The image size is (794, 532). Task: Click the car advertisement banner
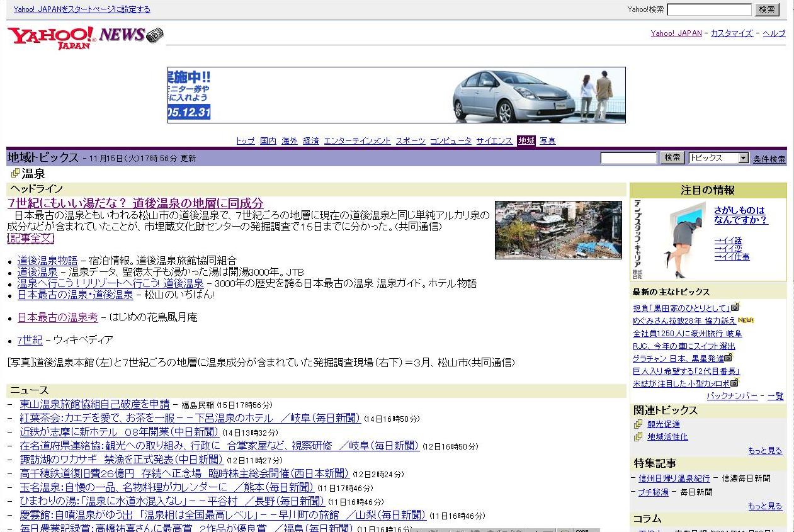pyautogui.click(x=397, y=95)
